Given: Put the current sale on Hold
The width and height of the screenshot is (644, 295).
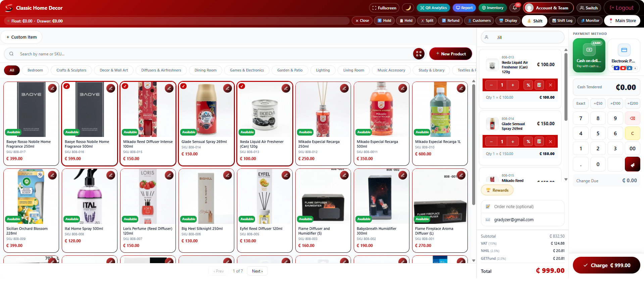Looking at the screenshot, I should (x=384, y=20).
